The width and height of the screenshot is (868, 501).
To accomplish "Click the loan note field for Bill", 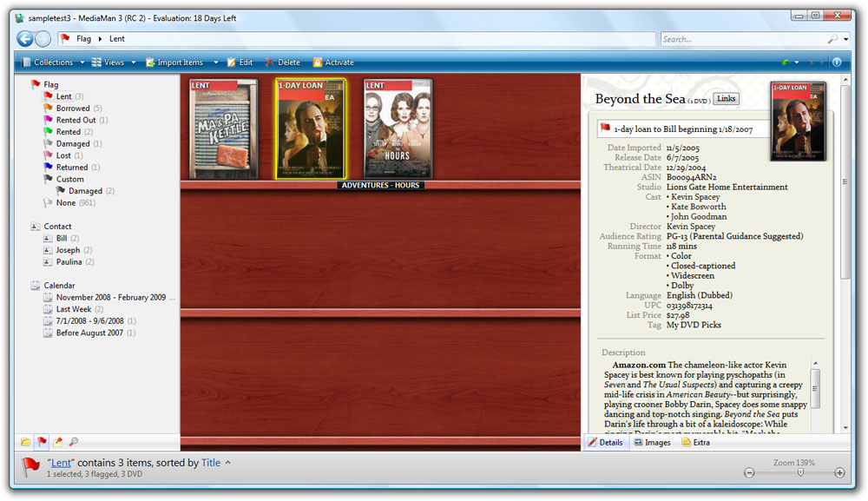I will [x=684, y=129].
